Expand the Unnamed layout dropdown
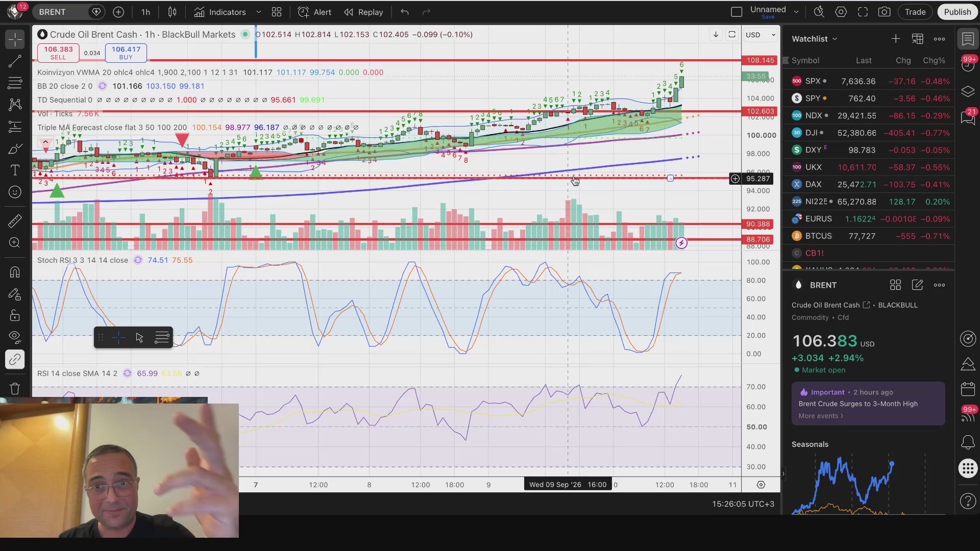Viewport: 980px width, 551px height. [x=796, y=12]
